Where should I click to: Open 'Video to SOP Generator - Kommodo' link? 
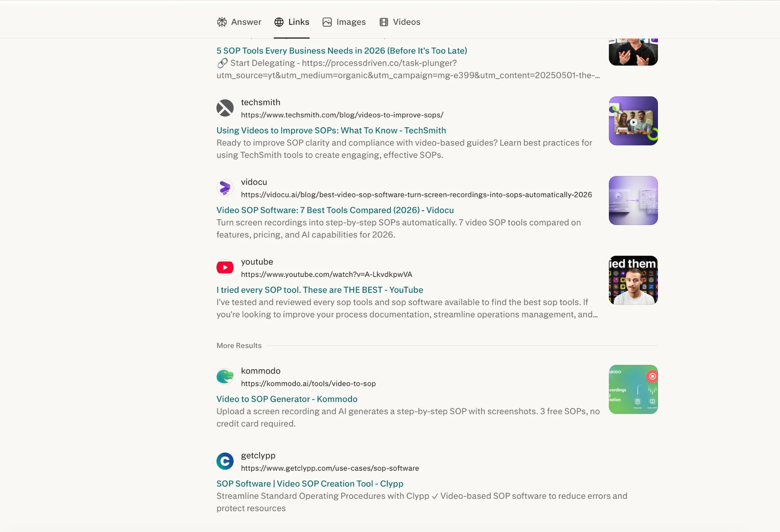(x=287, y=399)
